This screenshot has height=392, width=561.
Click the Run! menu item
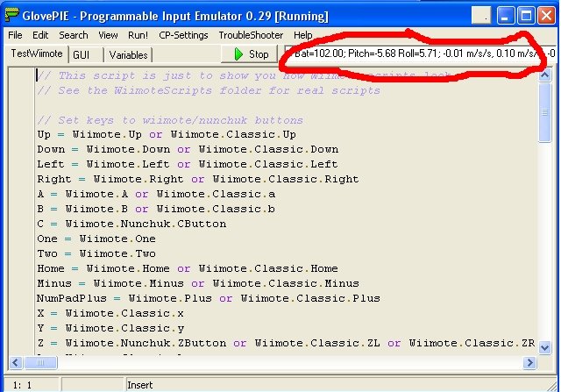pos(138,35)
